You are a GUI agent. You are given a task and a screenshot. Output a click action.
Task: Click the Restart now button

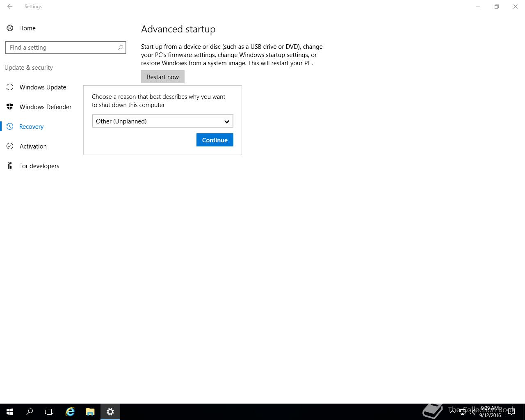pyautogui.click(x=163, y=77)
